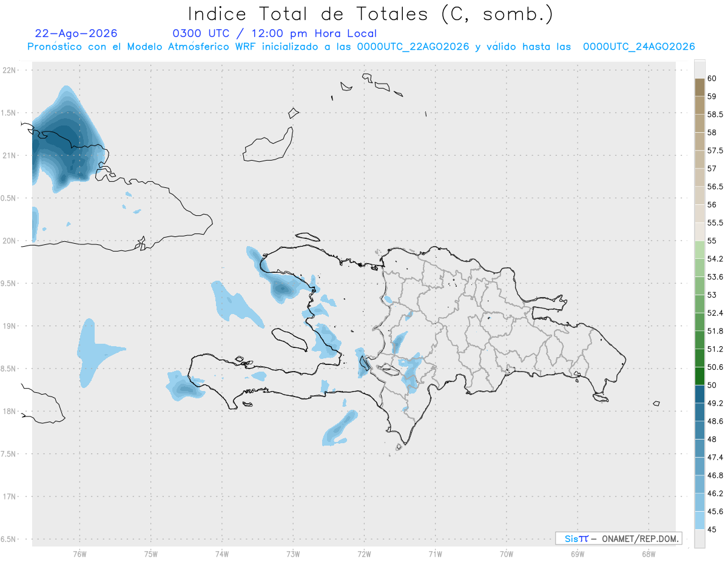Click the 75W longitude label
Viewport: 728px width, 562px height.
tap(150, 554)
